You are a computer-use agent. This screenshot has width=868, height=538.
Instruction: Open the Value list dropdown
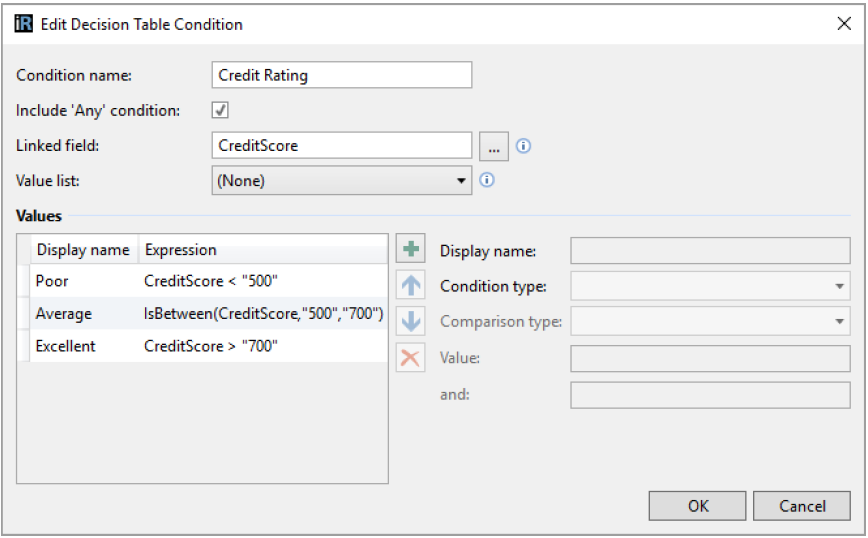coord(342,181)
